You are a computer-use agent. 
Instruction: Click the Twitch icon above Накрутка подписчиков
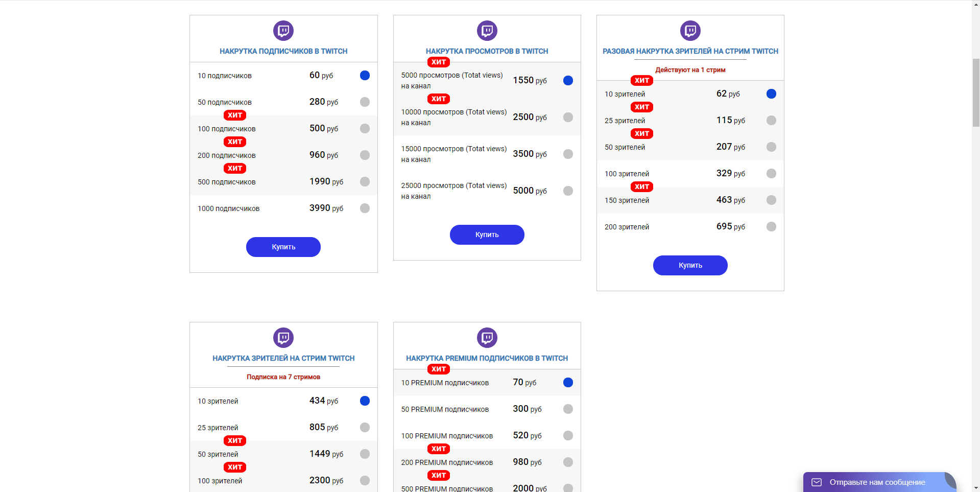283,31
